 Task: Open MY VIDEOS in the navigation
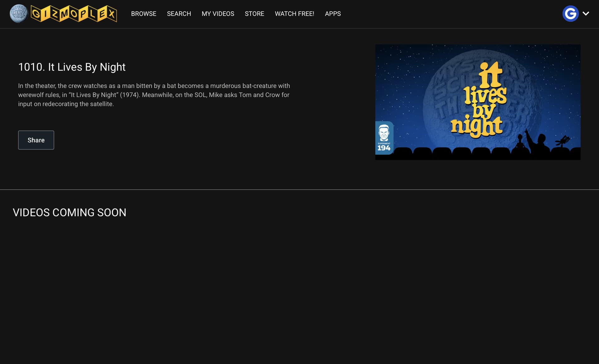[218, 14]
